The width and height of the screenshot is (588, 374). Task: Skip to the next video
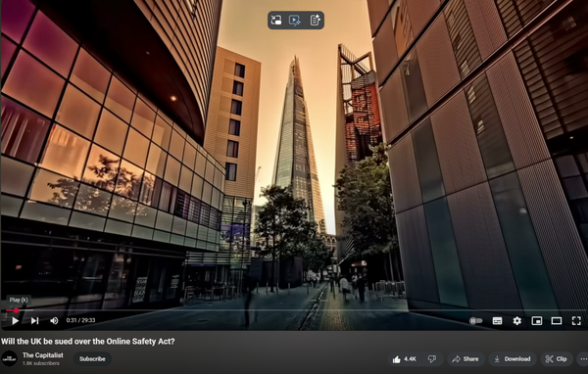pyautogui.click(x=34, y=321)
